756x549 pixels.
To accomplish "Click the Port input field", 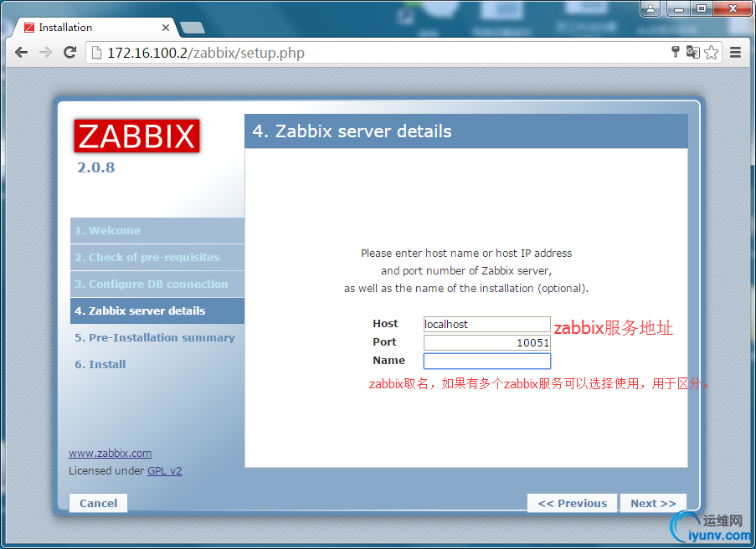I will [487, 342].
